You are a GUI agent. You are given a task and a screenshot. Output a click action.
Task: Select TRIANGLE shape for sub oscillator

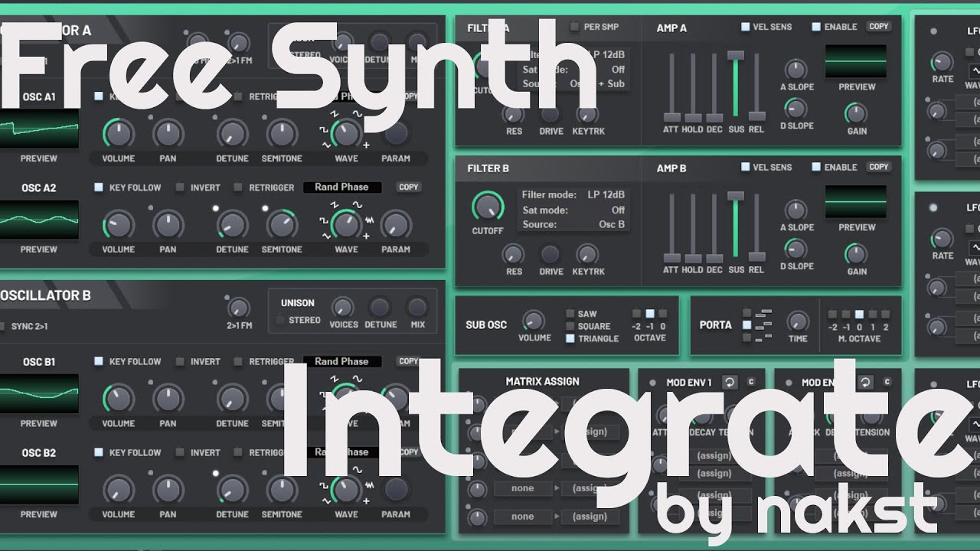coord(570,338)
